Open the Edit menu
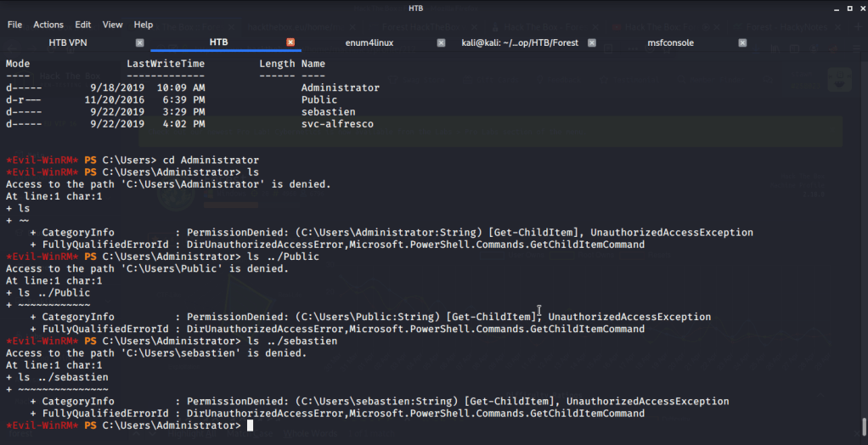 pyautogui.click(x=83, y=25)
